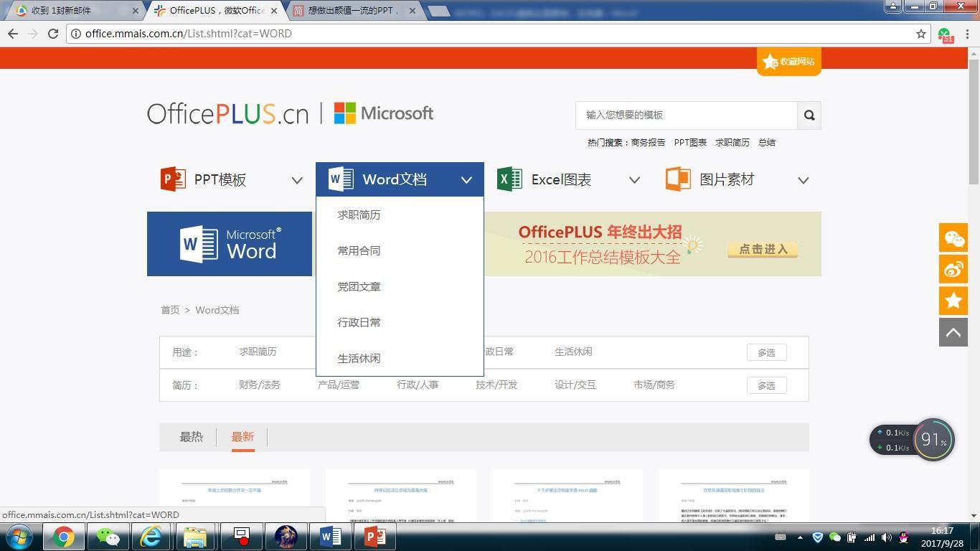Screen dimensions: 980x551
Task: Open the Chrome menu three-dot icon
Action: click(x=967, y=34)
